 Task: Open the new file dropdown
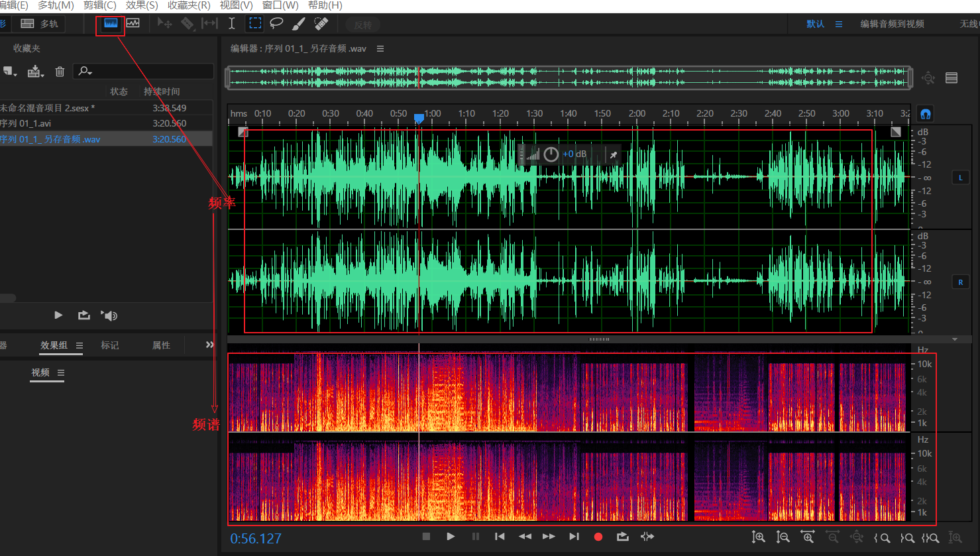click(10, 72)
